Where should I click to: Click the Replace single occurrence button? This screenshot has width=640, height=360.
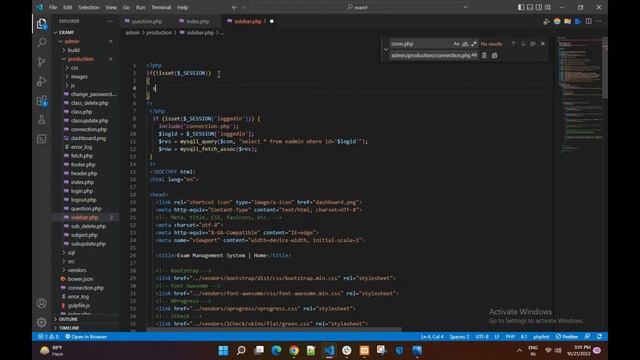tap(484, 56)
